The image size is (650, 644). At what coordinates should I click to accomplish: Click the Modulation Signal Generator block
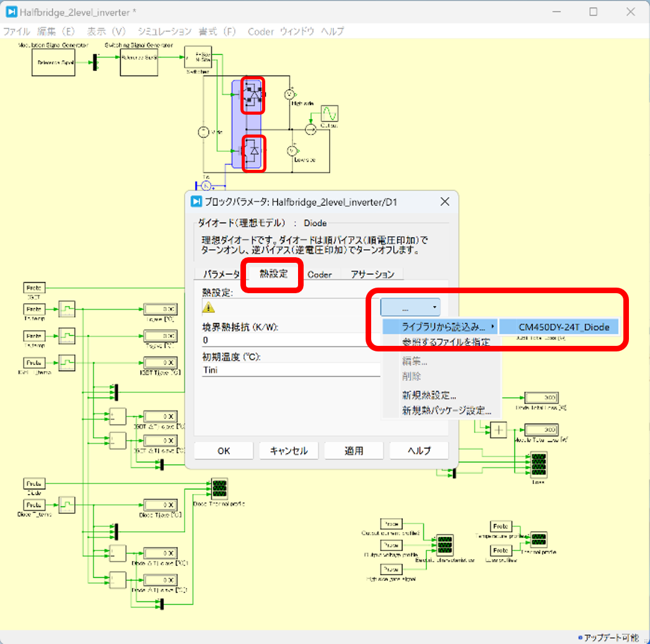coord(53,63)
